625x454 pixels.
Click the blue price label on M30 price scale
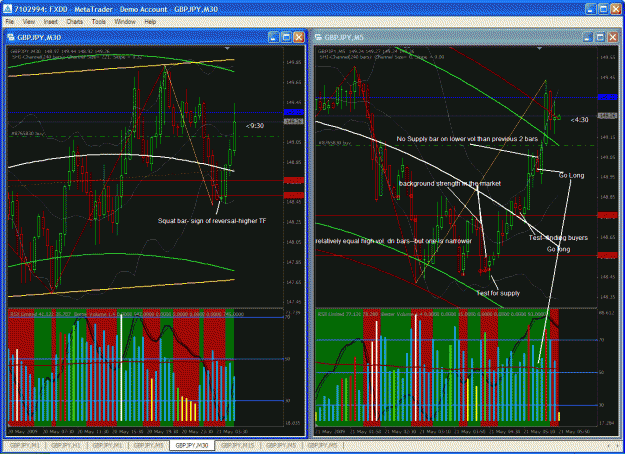click(293, 112)
